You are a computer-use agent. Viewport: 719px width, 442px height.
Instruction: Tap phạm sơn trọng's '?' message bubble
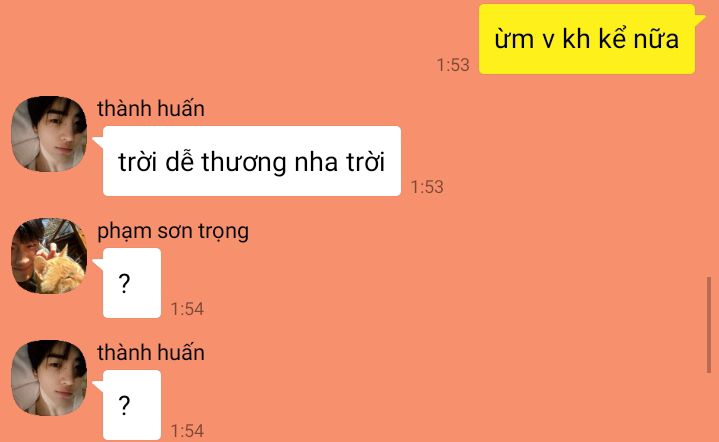pyautogui.click(x=132, y=283)
